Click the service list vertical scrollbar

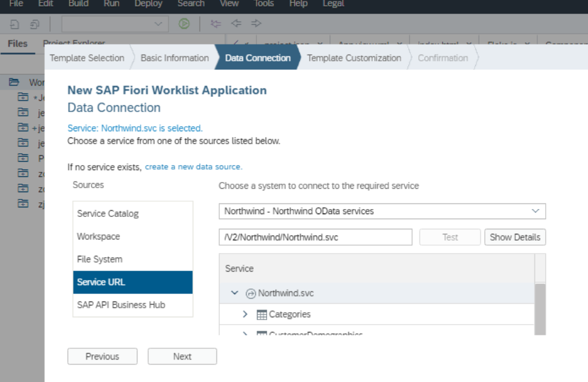[540, 309]
